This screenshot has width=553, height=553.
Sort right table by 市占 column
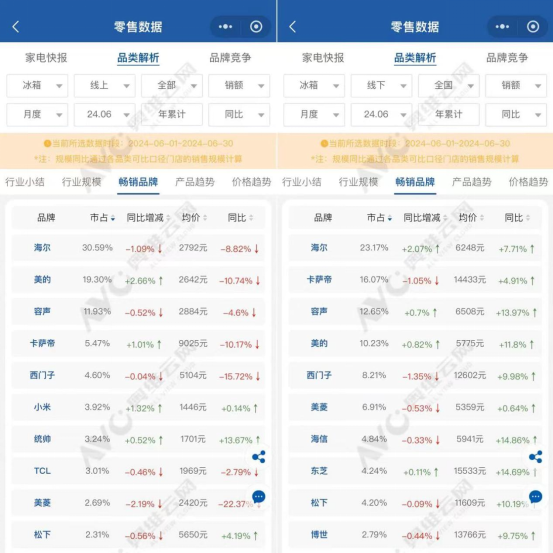[x=379, y=218]
